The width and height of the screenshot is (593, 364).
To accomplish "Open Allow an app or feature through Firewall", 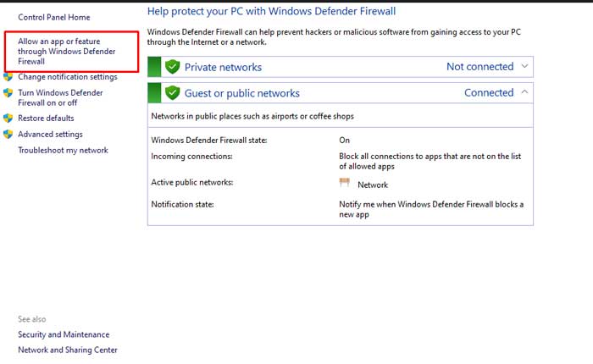I will point(66,51).
